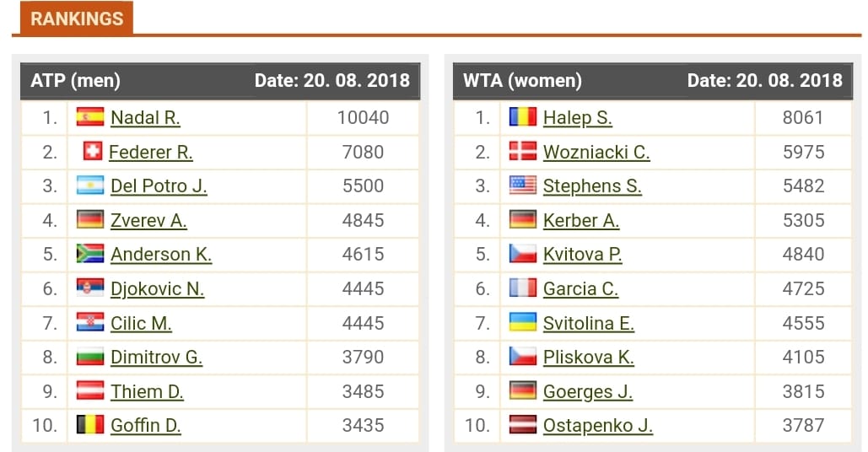Screen dimensions: 868x452
Task: Click the Spain flag icon beside Nadal
Action: click(x=90, y=116)
